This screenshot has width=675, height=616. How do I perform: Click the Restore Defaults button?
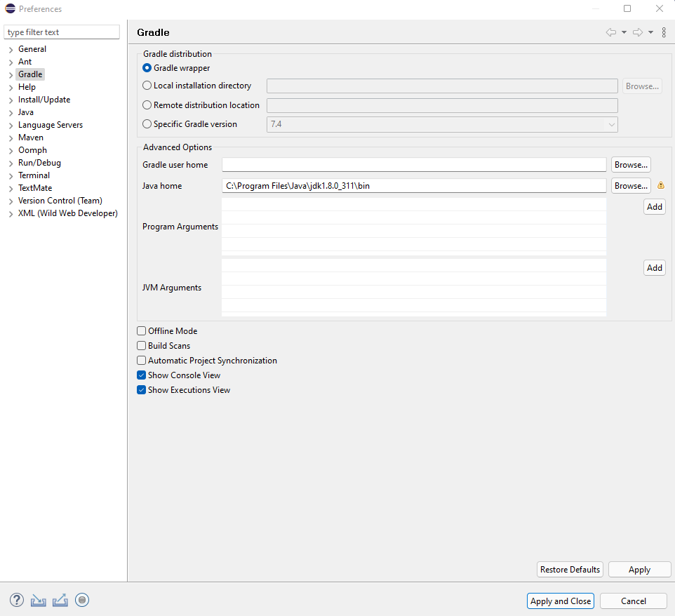(x=570, y=570)
